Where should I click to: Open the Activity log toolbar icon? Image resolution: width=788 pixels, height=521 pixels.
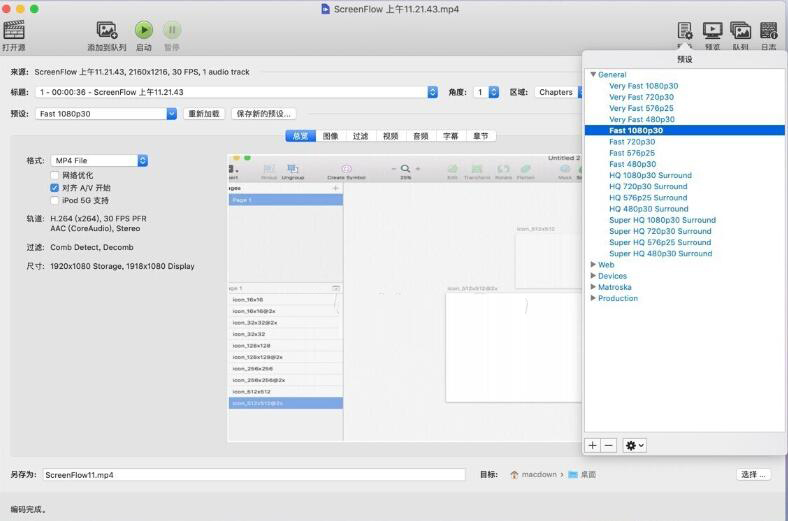[768, 31]
